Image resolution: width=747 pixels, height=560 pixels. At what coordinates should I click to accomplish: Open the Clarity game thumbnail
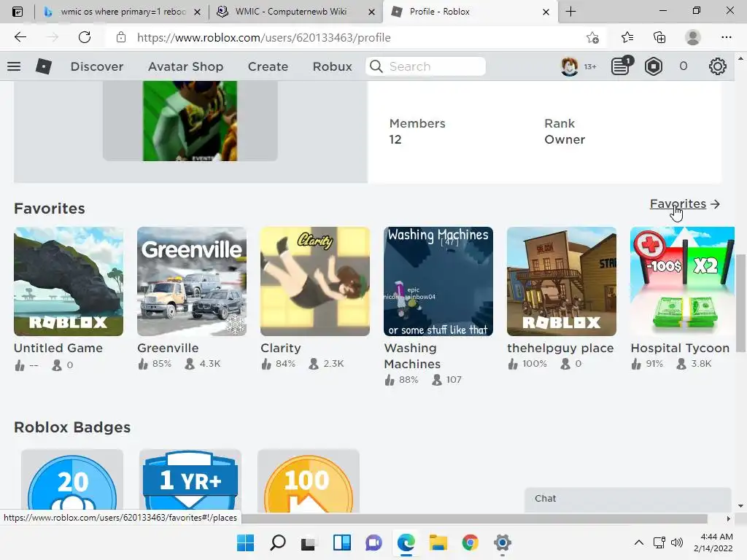[x=315, y=281]
